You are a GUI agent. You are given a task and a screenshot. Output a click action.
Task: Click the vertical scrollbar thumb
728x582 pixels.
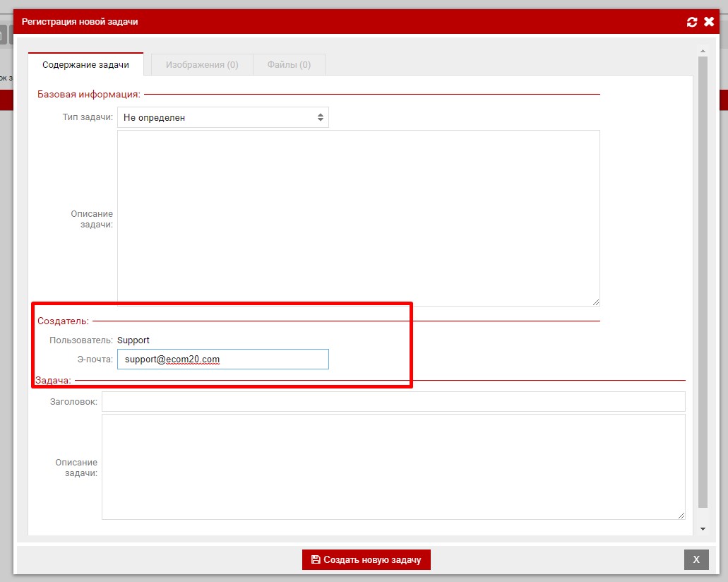703,283
